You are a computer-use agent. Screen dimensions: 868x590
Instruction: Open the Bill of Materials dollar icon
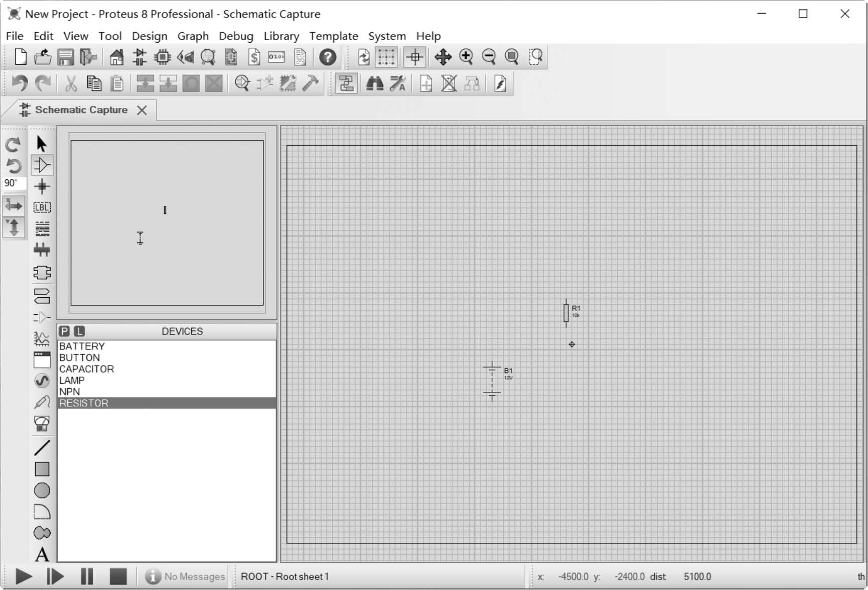pyautogui.click(x=254, y=57)
